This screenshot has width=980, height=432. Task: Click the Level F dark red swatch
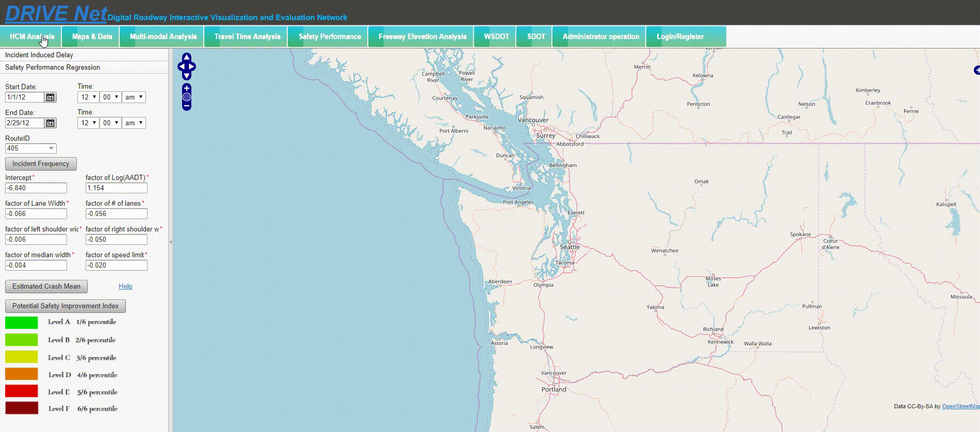(x=22, y=408)
